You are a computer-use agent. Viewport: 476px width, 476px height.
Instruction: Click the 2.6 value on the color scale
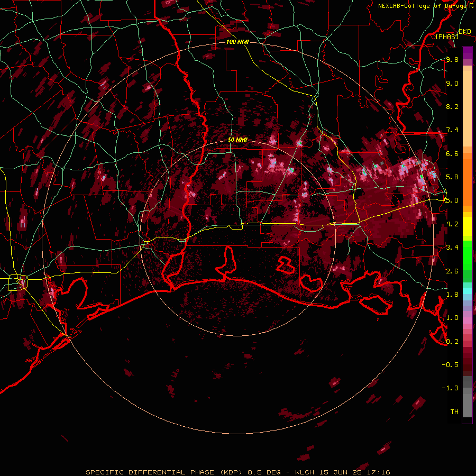click(x=452, y=271)
